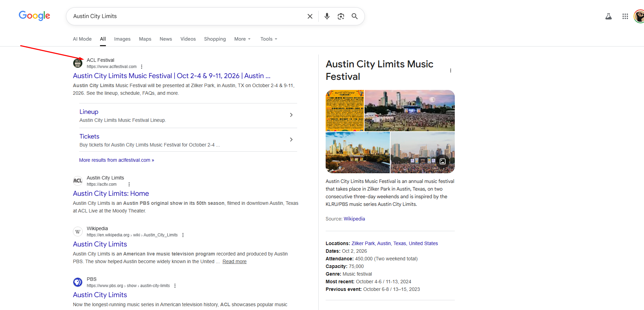Image resolution: width=644 pixels, height=310 pixels.
Task: Expand the More search categories dropdown
Action: point(242,39)
